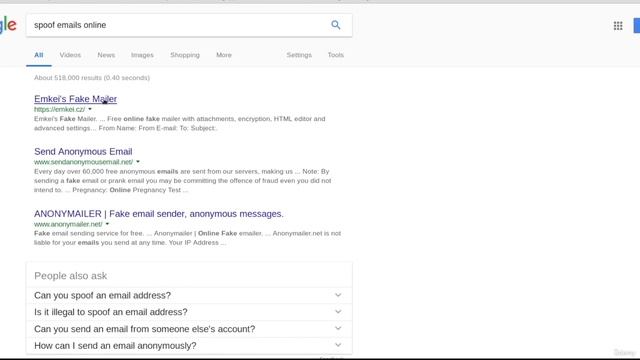Select the All tab
The height and width of the screenshot is (360, 640).
[x=39, y=55]
